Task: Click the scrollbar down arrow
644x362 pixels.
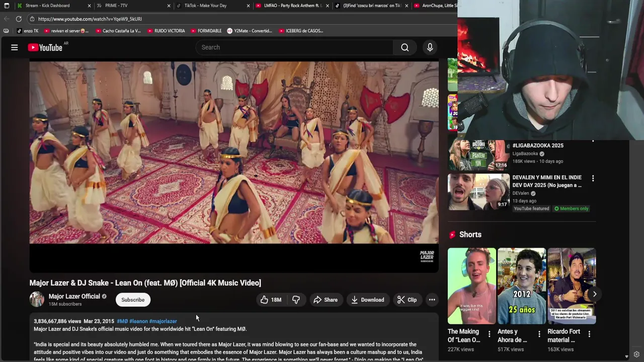Action: [626, 356]
